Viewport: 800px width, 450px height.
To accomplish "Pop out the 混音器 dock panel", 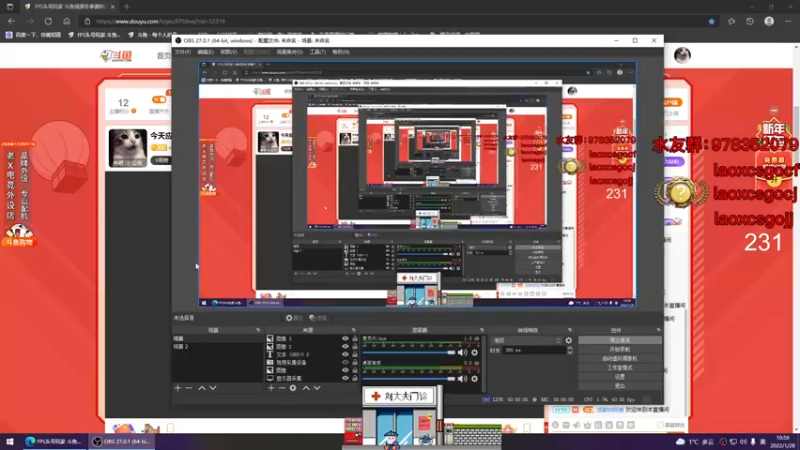I will click(482, 331).
